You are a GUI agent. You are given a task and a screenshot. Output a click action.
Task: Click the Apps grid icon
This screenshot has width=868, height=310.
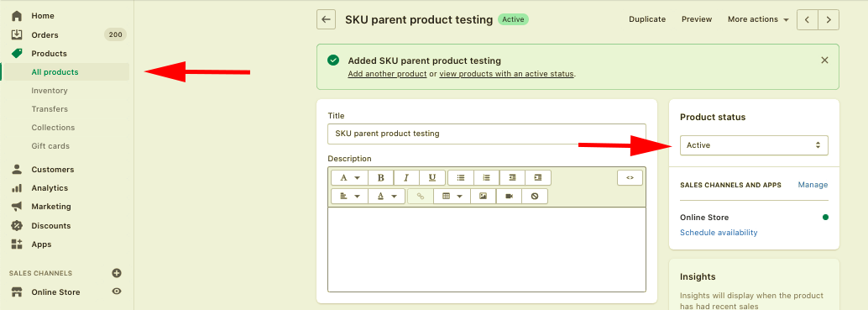17,244
